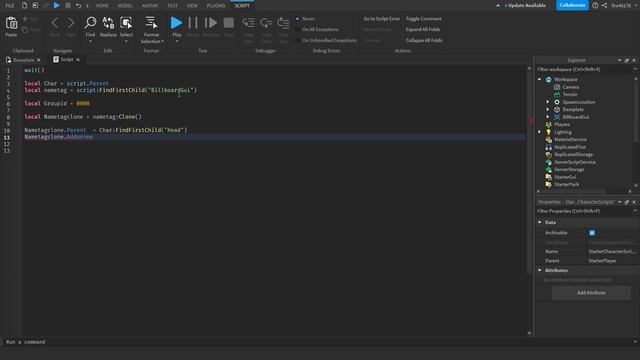Open the FILE menu
This screenshot has width=640, height=360.
(9, 6)
